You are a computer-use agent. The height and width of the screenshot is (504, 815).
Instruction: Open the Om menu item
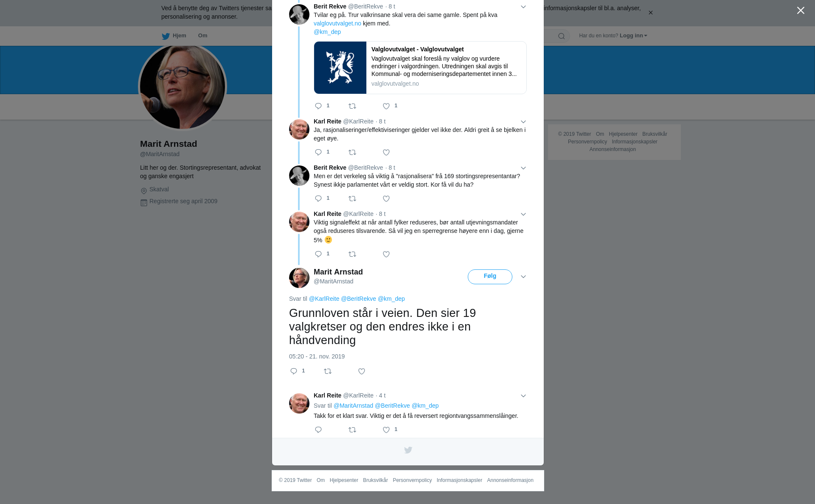(x=203, y=36)
